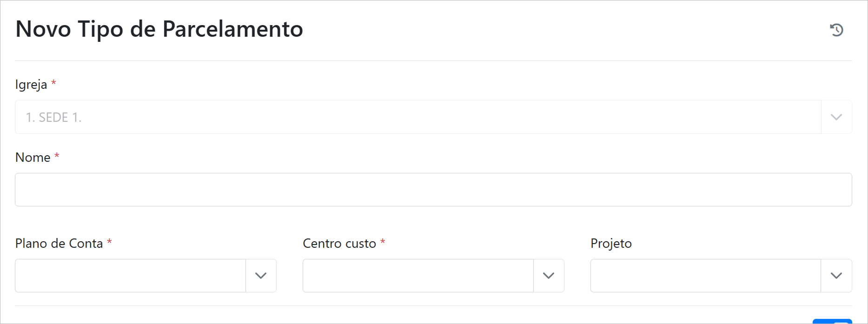Click the "Novo Tipo de Parcelamento" heading
868x324 pixels.
pyautogui.click(x=159, y=29)
